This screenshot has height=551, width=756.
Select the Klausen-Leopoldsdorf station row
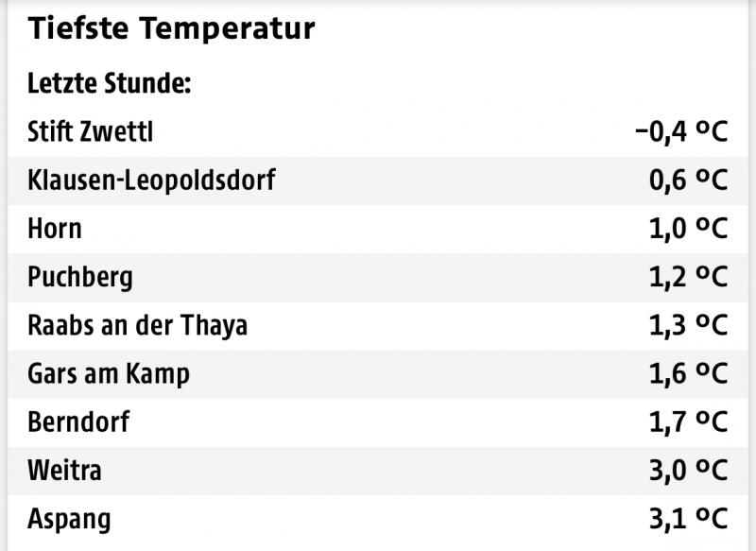(x=151, y=180)
